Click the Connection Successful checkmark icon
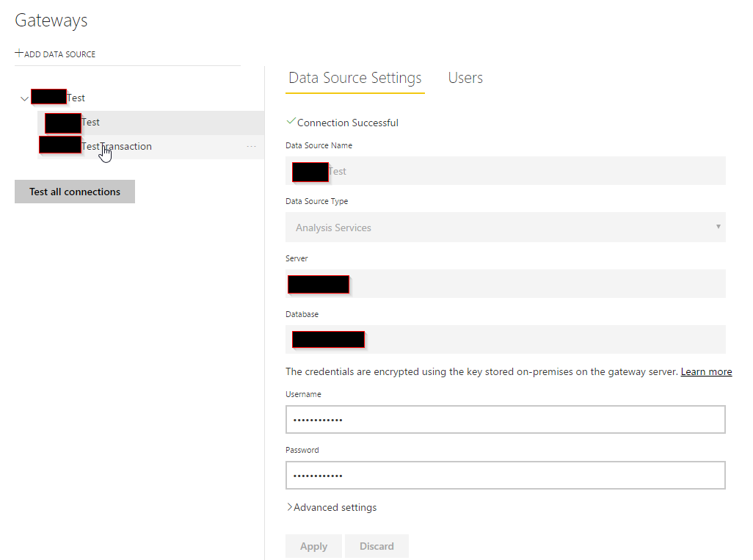The height and width of the screenshot is (560, 753). (x=290, y=122)
